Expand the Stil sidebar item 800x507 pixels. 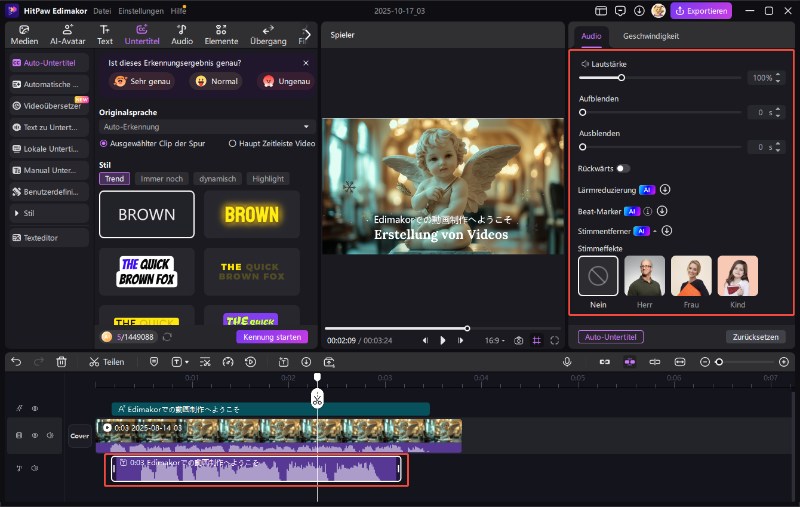48,213
